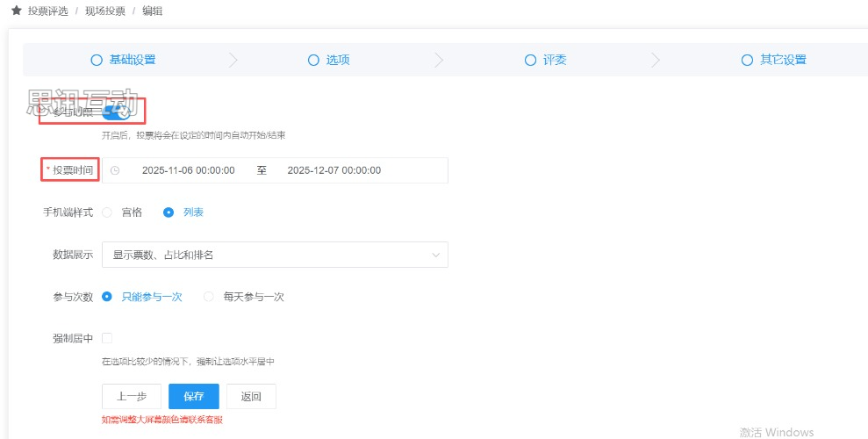Click the circle icon of 评委 step

pos(530,61)
